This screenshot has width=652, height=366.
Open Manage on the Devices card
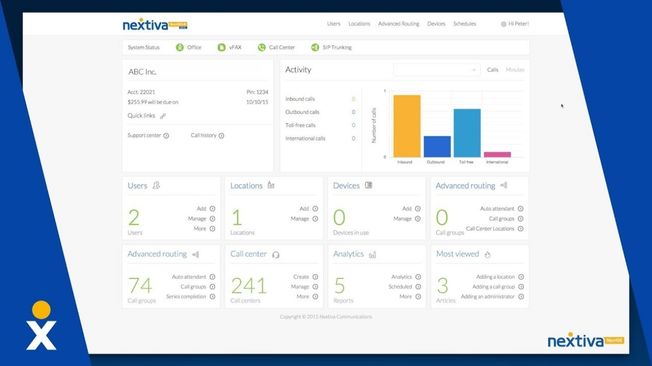click(407, 219)
